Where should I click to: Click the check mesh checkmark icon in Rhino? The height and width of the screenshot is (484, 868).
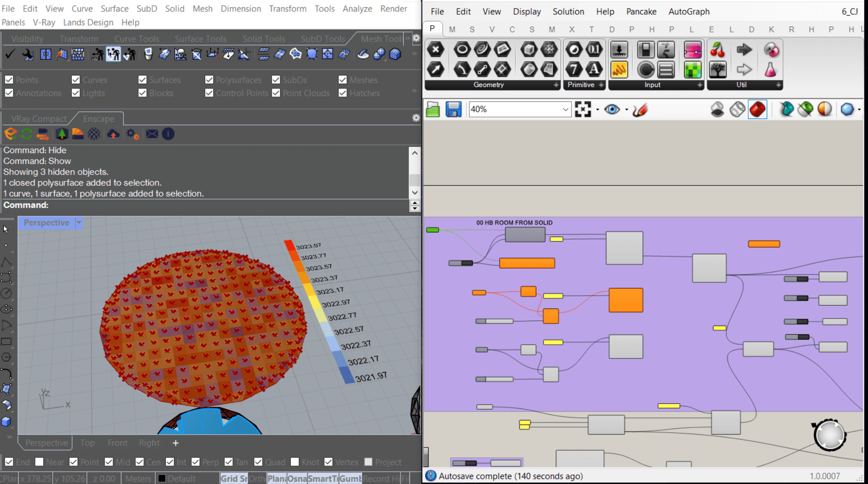(x=10, y=54)
